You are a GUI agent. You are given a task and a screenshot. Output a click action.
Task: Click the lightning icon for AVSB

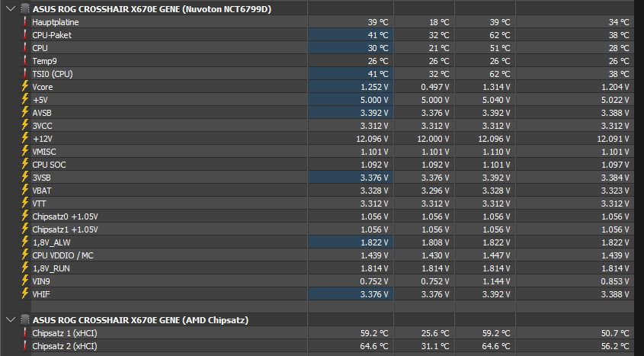pyautogui.click(x=25, y=113)
